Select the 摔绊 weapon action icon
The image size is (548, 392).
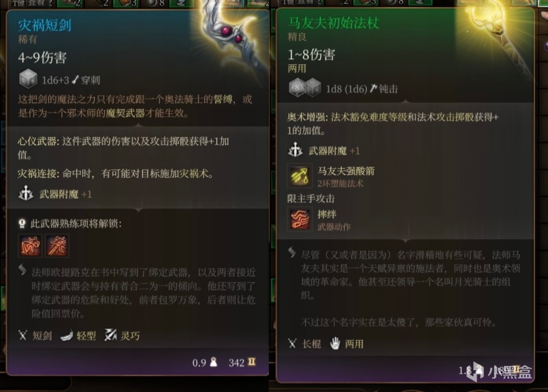(300, 219)
